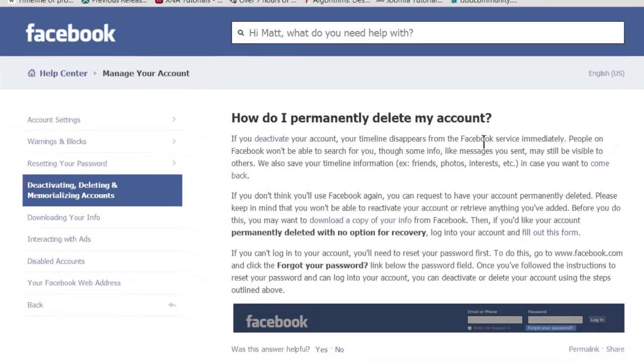Open Your Facebook Web Address section
644x362 pixels.
coord(74,283)
